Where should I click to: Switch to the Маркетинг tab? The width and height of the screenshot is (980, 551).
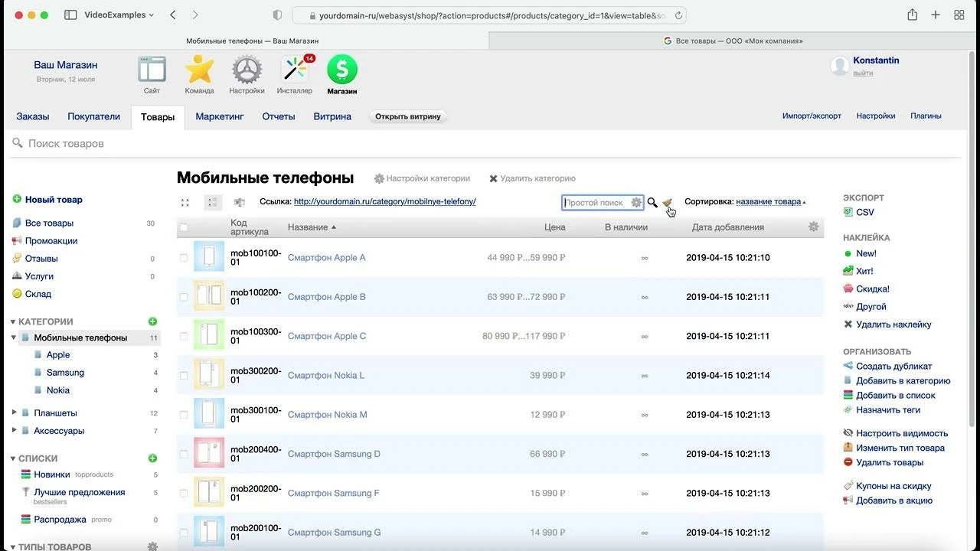pyautogui.click(x=220, y=116)
